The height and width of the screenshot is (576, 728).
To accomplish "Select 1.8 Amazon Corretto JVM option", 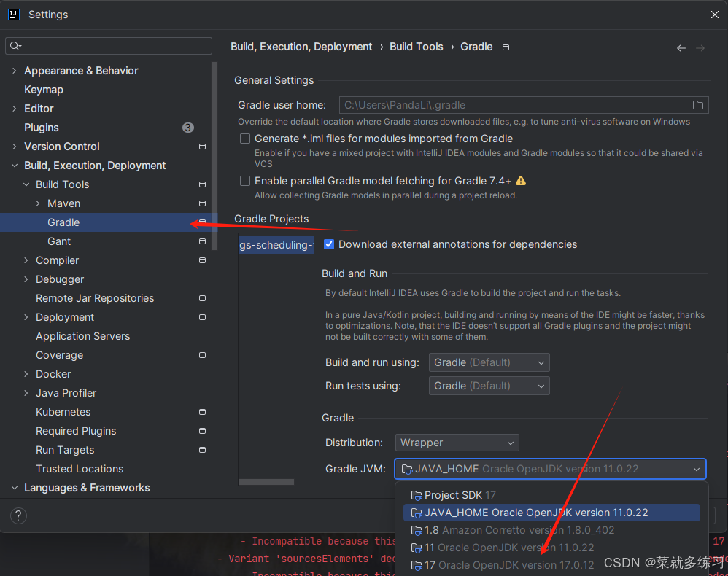I will pyautogui.click(x=551, y=530).
